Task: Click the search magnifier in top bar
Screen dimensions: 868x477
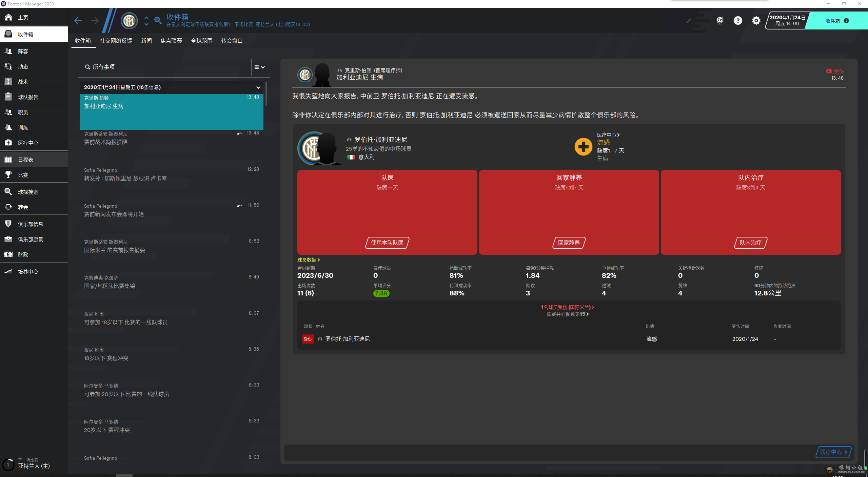Action: coord(158,21)
